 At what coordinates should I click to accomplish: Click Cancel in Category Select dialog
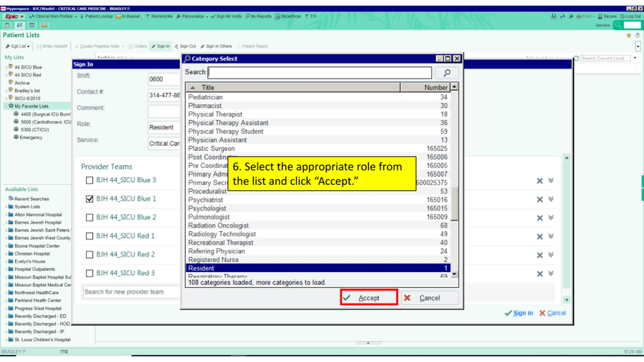[430, 298]
